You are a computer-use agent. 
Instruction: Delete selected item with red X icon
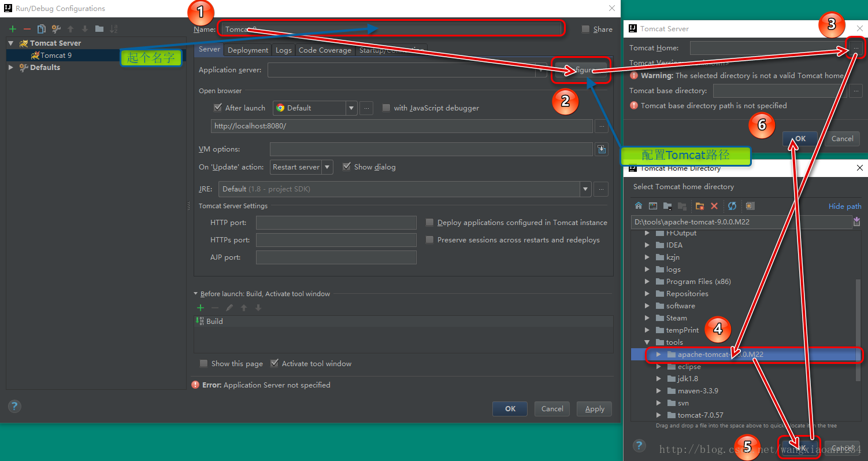714,206
